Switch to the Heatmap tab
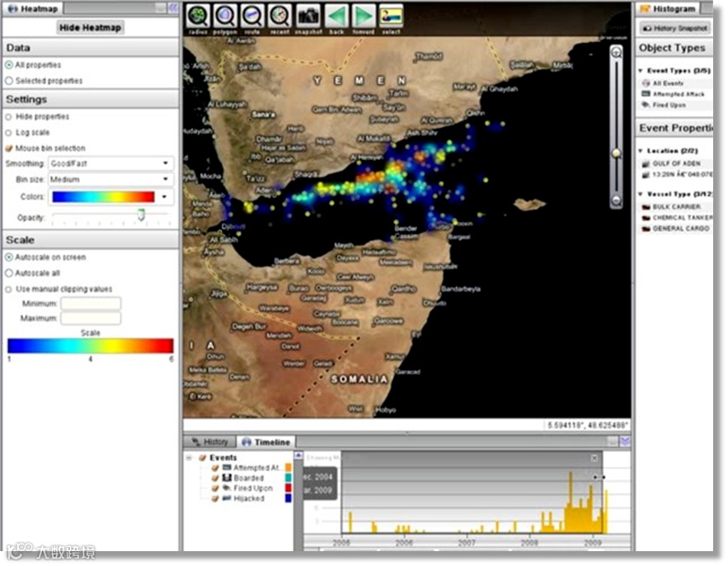The image size is (728, 566). [x=32, y=8]
